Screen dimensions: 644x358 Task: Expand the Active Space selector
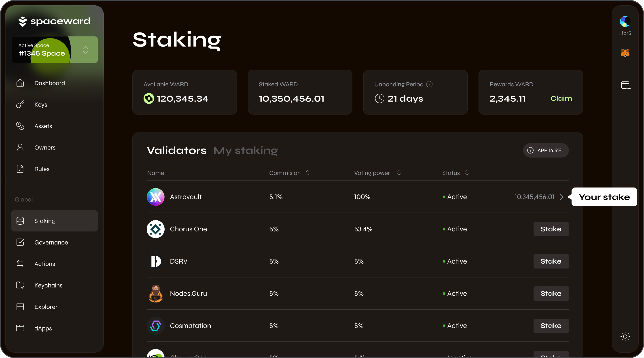[x=85, y=50]
